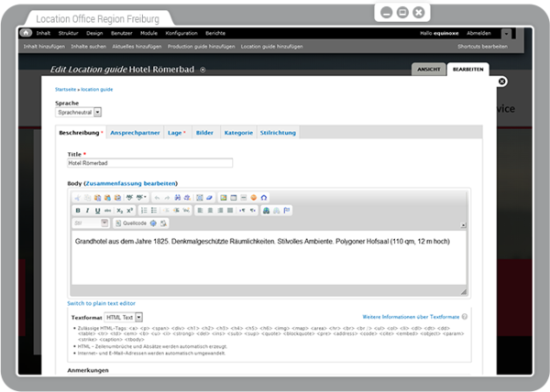Click the help icon beside Textformate link

pos(465,317)
